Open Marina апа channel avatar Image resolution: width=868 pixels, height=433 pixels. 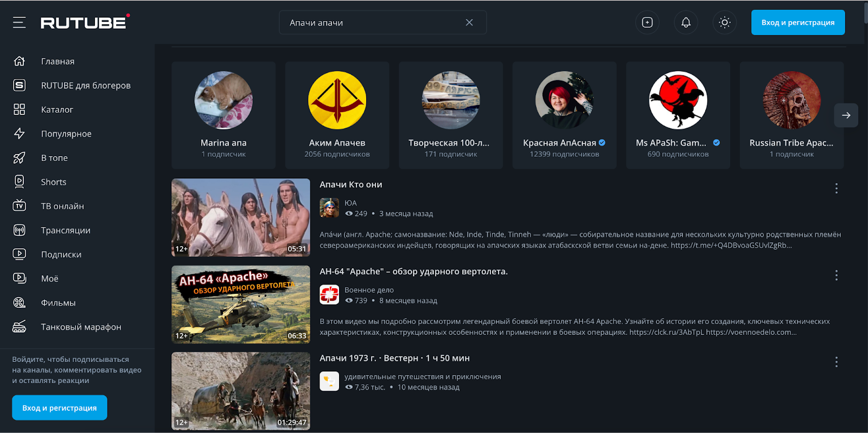[x=224, y=100]
